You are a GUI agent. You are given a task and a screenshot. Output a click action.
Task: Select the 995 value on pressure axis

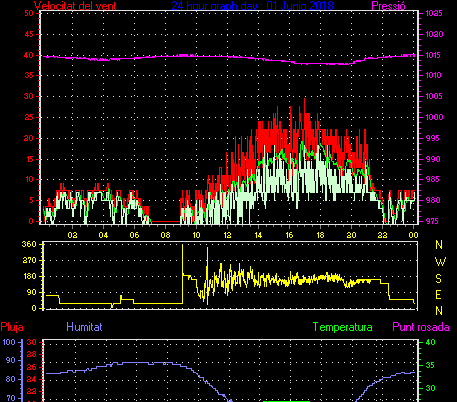tap(433, 138)
